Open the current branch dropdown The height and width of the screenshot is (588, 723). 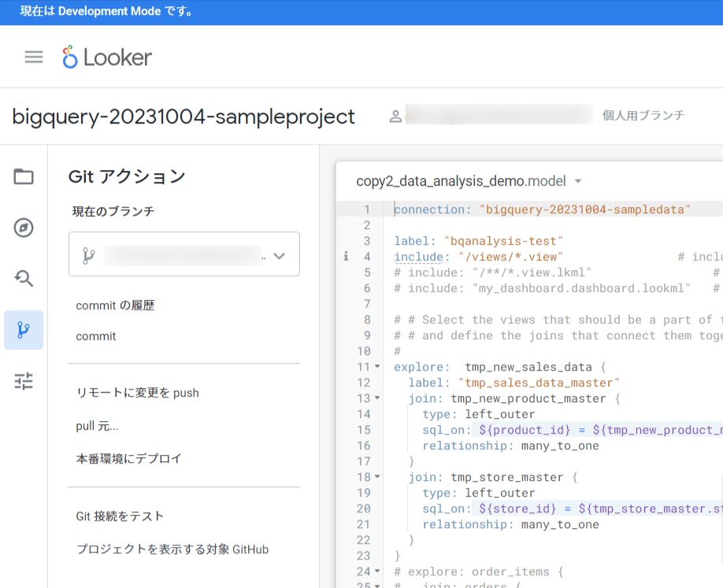[280, 254]
